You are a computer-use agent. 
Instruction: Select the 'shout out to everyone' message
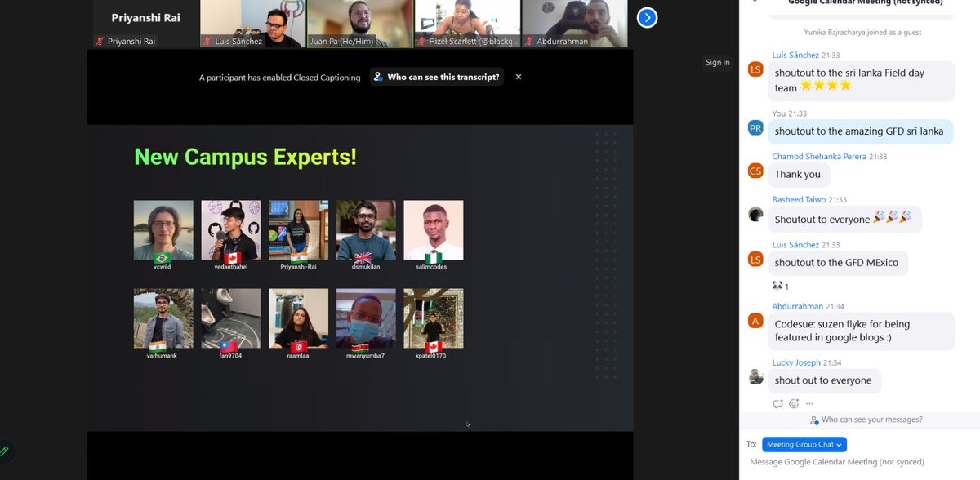tap(824, 380)
